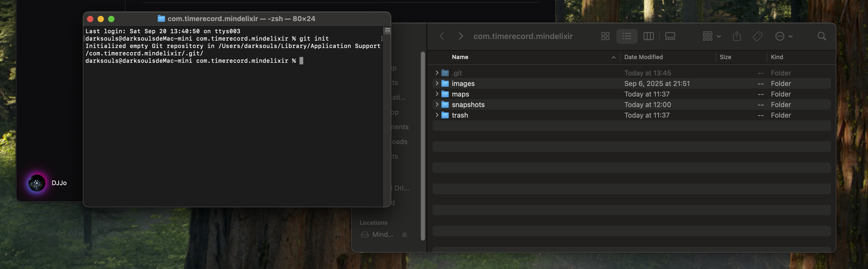Click the Finder sidebar scrollbar
This screenshot has width=868, height=269.
(423, 146)
